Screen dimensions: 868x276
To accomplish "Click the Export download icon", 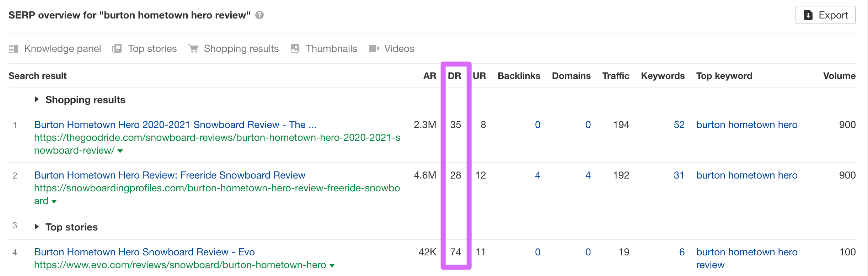I will [x=808, y=15].
